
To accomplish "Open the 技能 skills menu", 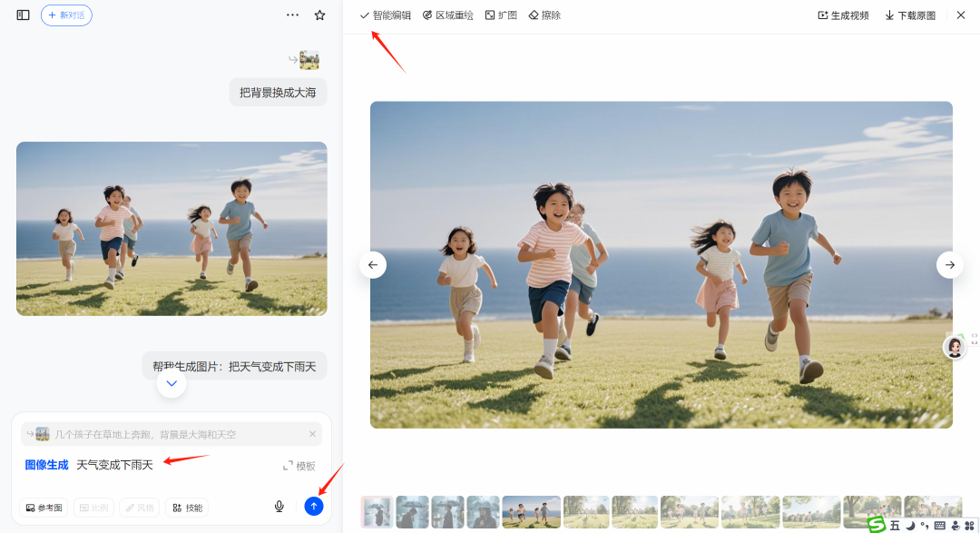I will 187,508.
